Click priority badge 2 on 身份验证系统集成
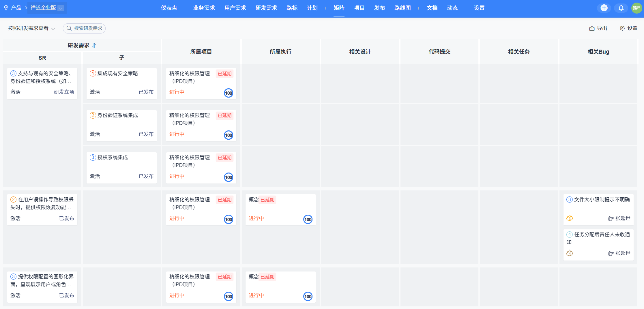 [93, 115]
